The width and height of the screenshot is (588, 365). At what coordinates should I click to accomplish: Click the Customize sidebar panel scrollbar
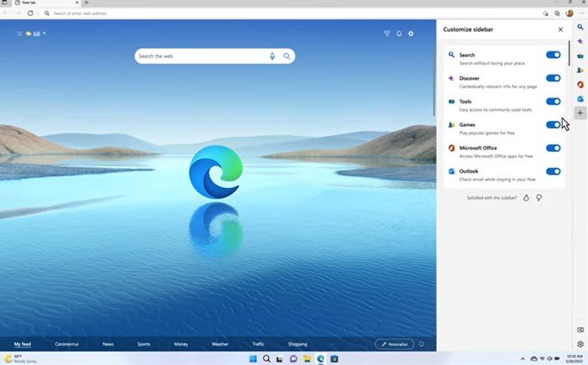pos(569,53)
